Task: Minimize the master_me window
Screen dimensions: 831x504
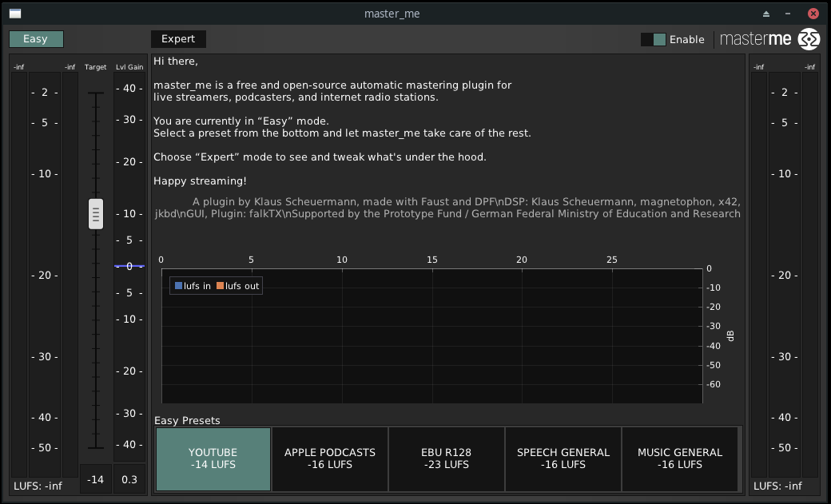Action: [788, 14]
